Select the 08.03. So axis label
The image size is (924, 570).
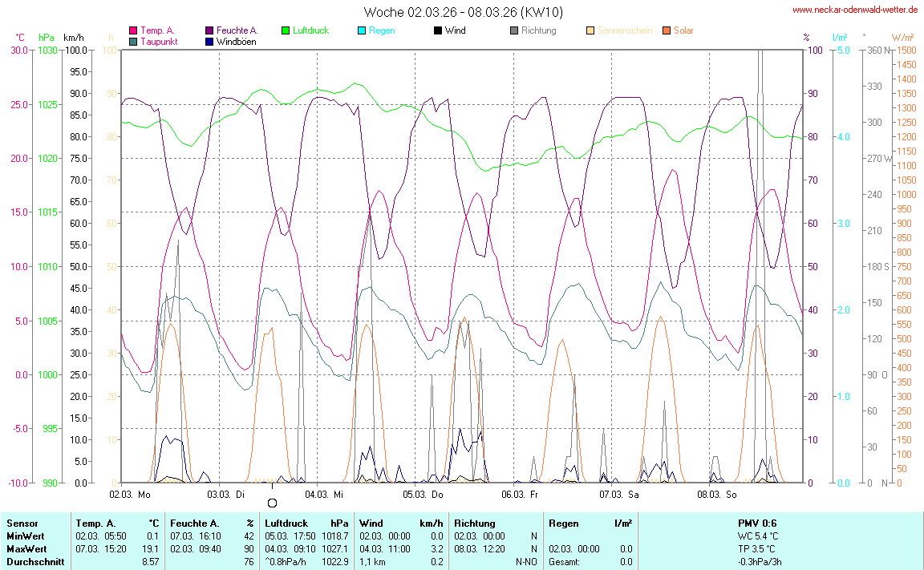point(717,495)
